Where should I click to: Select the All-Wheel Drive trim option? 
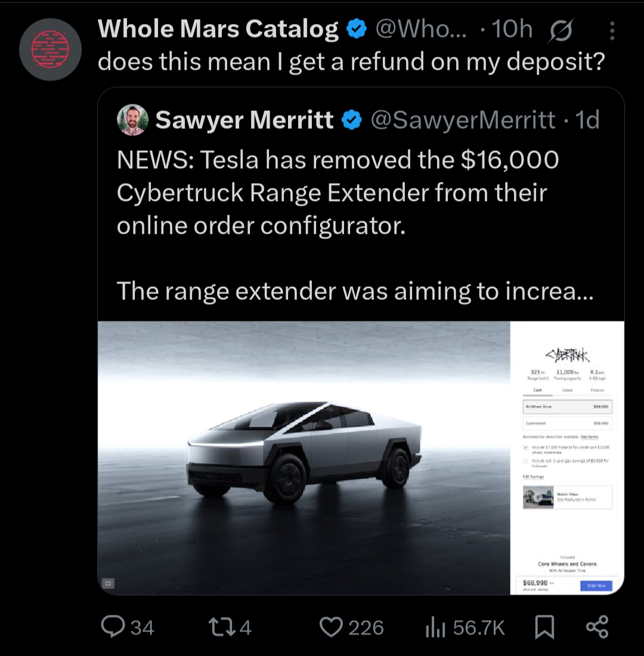(568, 407)
